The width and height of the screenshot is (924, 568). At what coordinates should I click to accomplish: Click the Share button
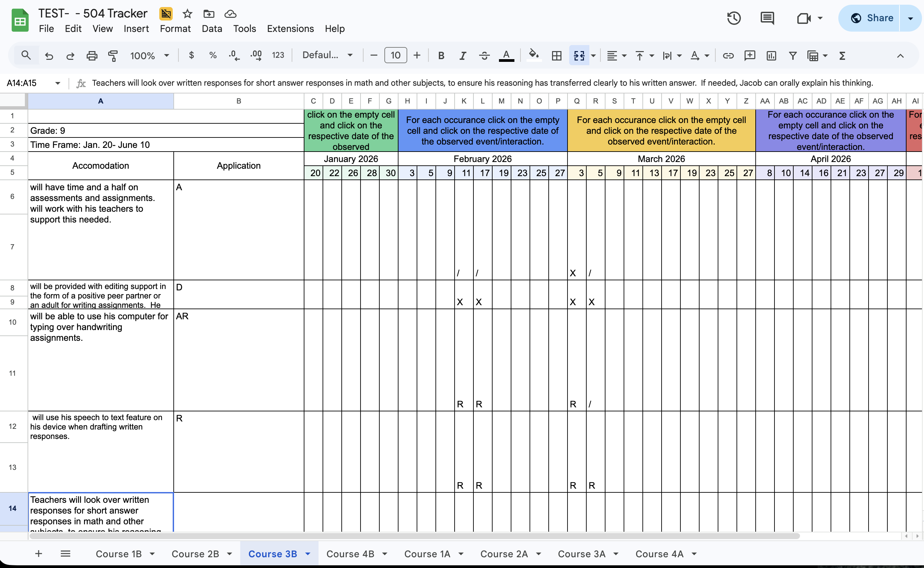click(872, 18)
